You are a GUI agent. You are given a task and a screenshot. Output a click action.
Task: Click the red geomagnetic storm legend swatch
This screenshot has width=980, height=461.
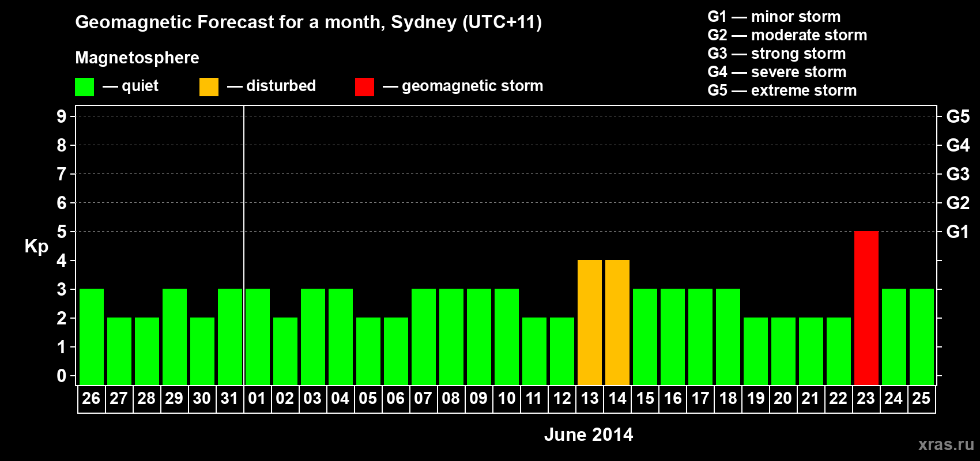point(365,87)
